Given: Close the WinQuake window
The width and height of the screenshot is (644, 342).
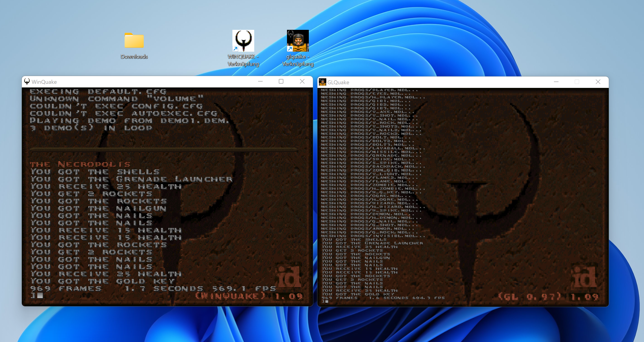Looking at the screenshot, I should tap(302, 81).
